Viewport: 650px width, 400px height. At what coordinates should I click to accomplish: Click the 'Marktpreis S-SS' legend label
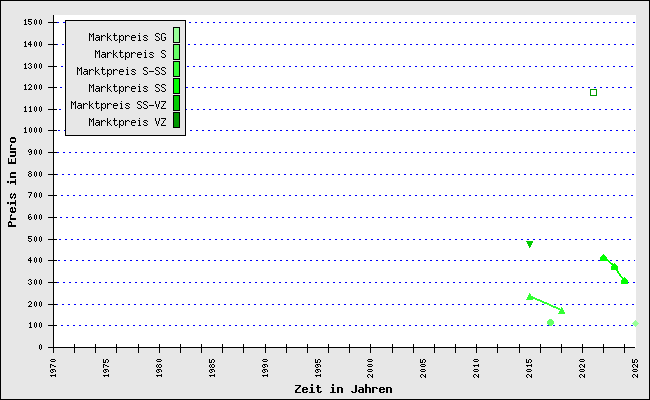pyautogui.click(x=121, y=71)
